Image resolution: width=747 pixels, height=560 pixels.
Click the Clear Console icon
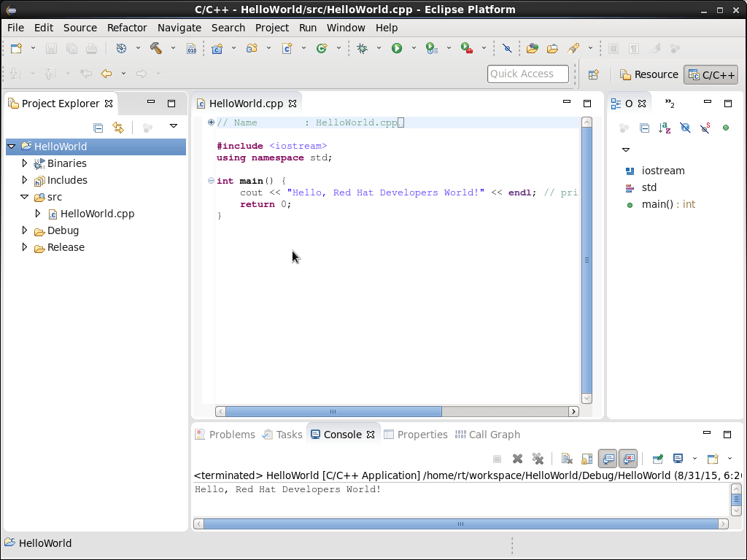567,459
